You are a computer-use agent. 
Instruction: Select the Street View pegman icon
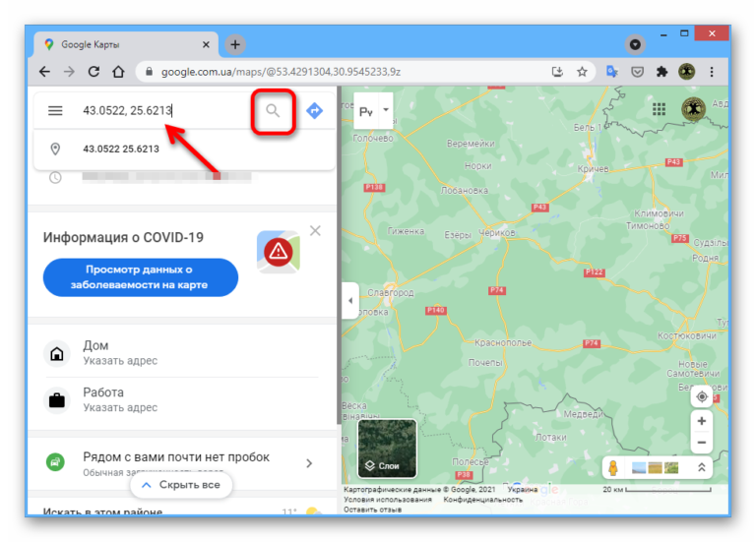tap(614, 468)
